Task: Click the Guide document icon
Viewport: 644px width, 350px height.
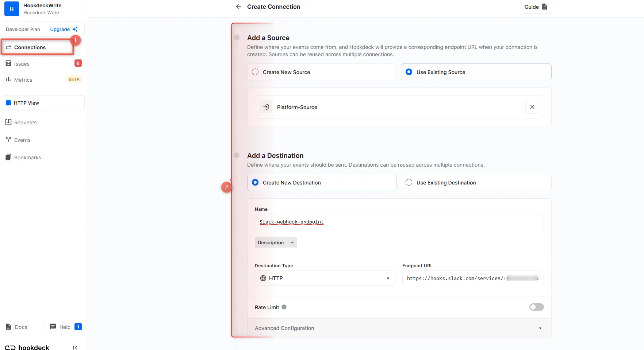Action: (545, 7)
